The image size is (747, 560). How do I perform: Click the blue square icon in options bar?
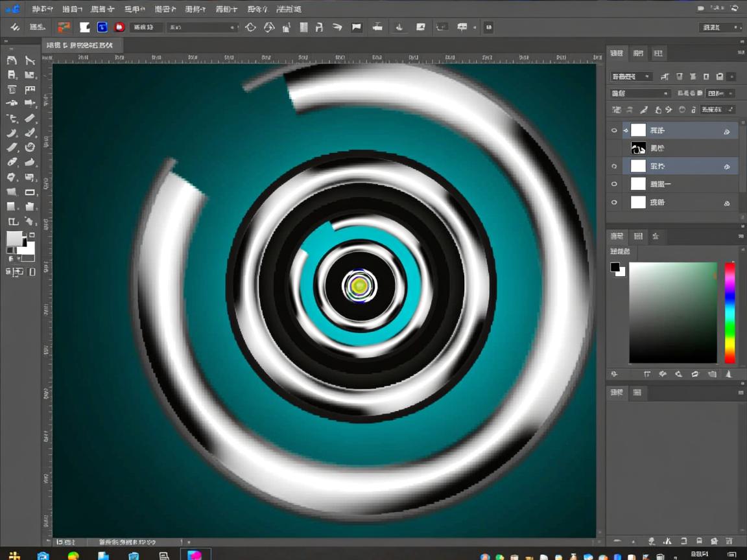click(102, 27)
